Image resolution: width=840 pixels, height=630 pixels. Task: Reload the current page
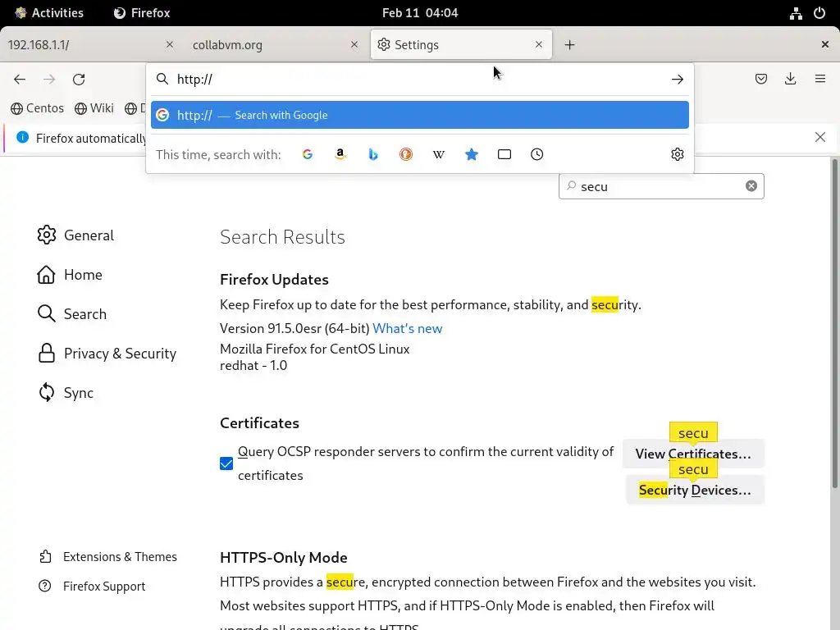click(79, 80)
